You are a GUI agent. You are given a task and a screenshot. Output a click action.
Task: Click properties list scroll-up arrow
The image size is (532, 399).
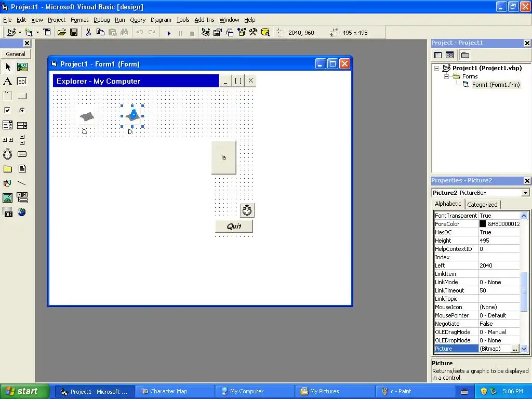click(x=524, y=216)
